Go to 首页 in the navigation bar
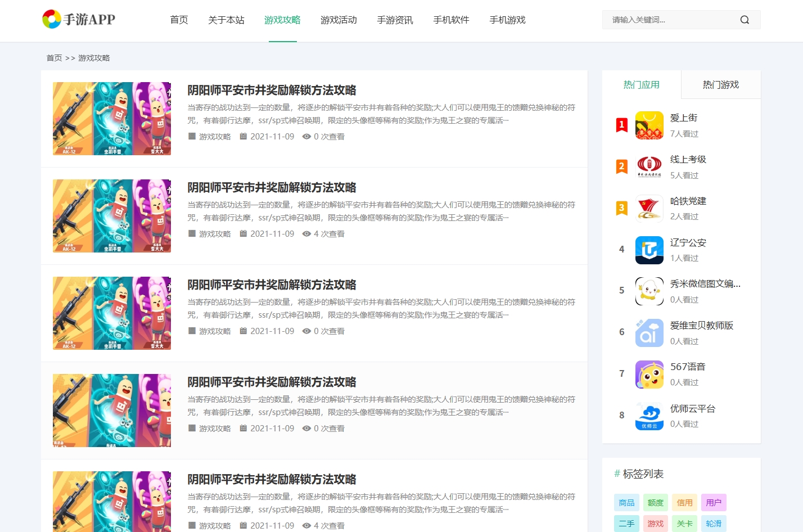Screen dimensions: 803x532 click(179, 20)
